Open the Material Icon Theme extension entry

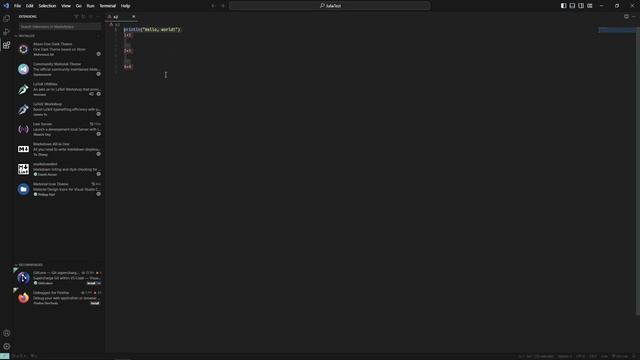[60, 189]
